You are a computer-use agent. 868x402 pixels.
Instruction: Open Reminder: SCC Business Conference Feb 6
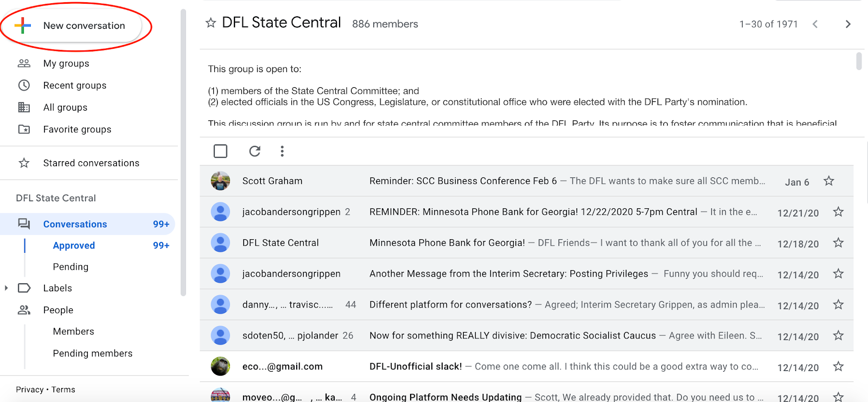click(463, 181)
